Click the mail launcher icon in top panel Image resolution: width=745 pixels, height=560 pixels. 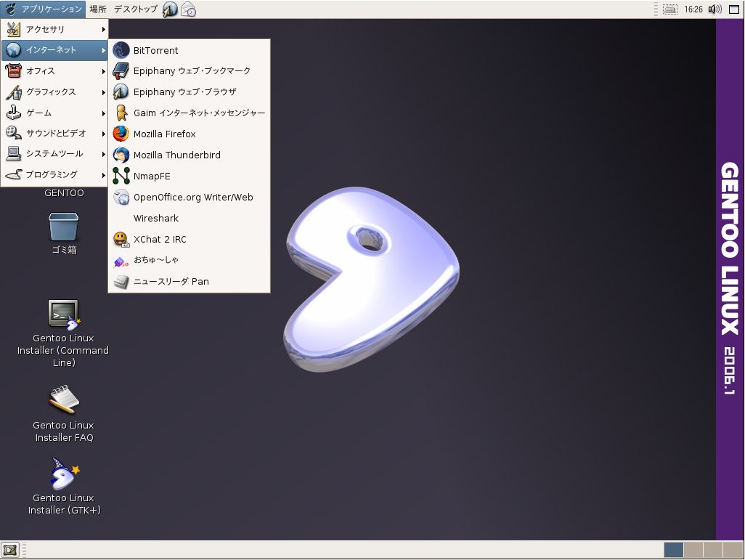pyautogui.click(x=189, y=9)
